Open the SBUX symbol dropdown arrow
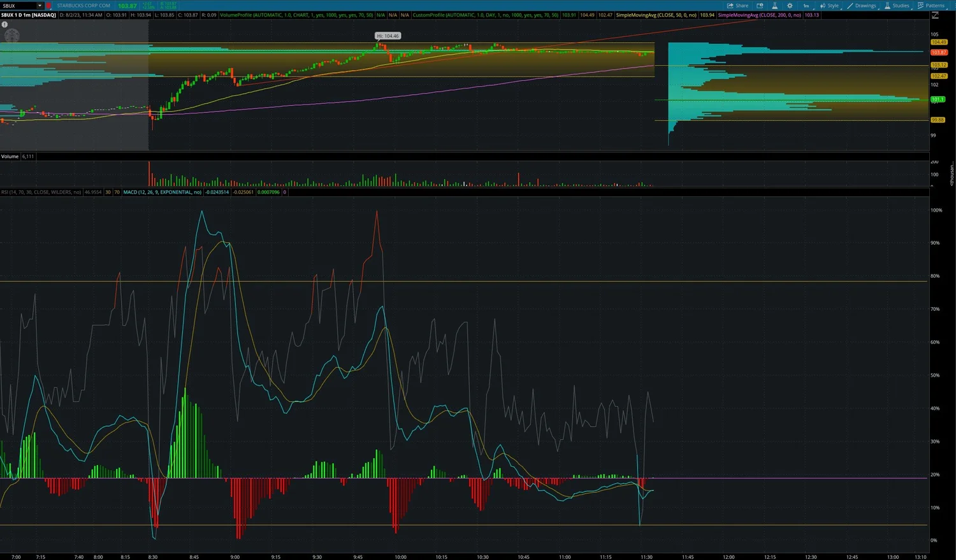 pyautogui.click(x=40, y=5)
